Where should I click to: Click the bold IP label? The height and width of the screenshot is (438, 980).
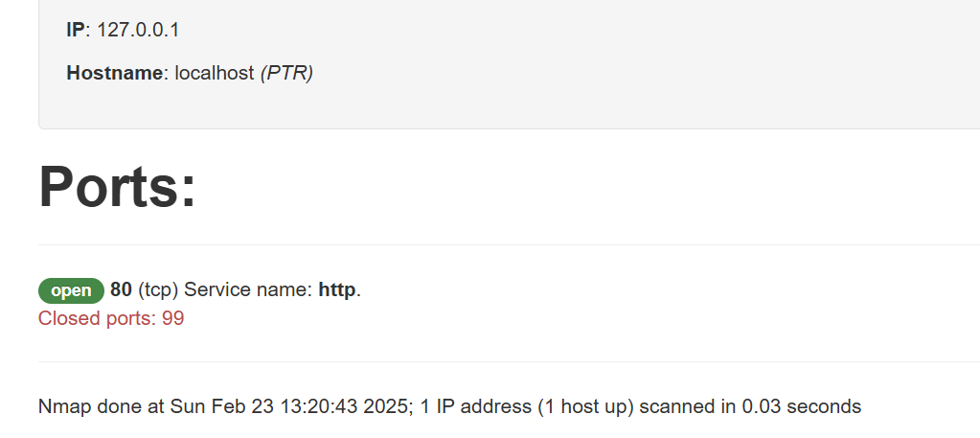76,30
